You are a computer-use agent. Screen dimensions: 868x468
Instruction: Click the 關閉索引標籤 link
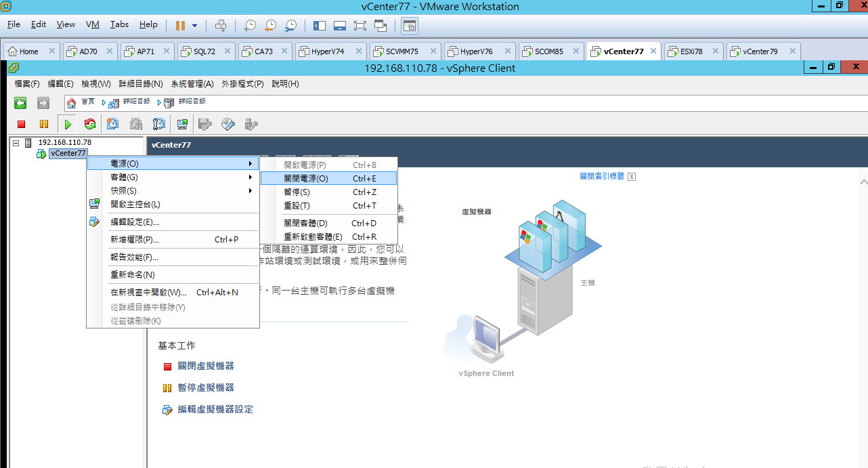click(603, 176)
